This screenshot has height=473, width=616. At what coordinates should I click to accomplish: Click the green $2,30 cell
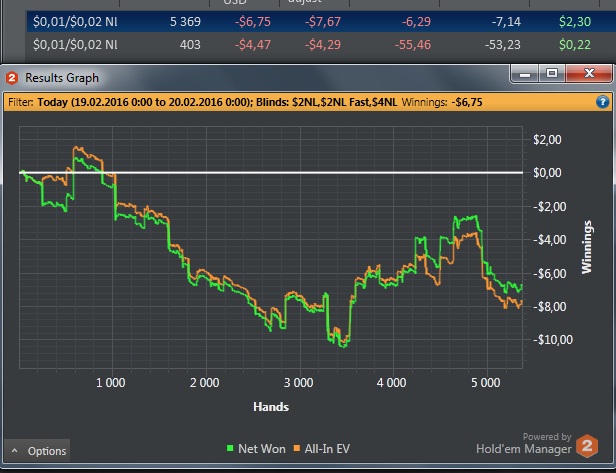tap(575, 21)
